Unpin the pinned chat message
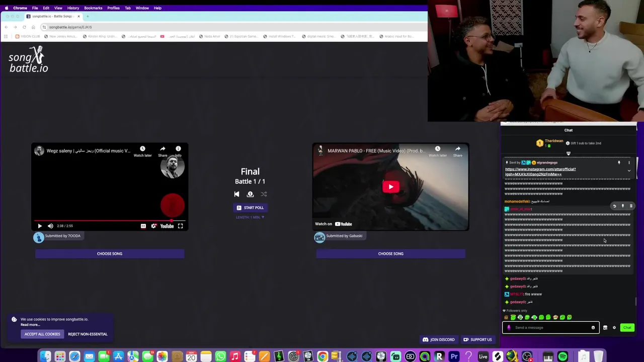The width and height of the screenshot is (644, 362). click(619, 162)
